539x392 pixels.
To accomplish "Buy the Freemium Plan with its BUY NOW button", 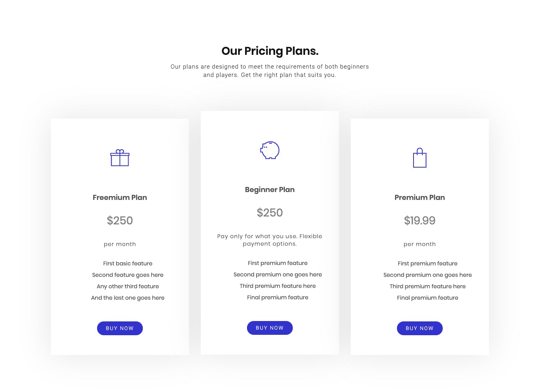I will pos(120,328).
